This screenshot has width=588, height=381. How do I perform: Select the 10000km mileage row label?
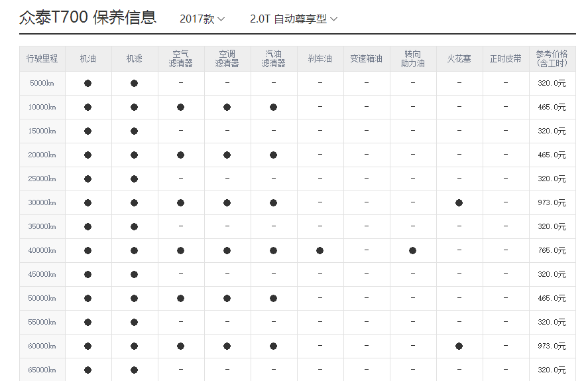tap(42, 107)
